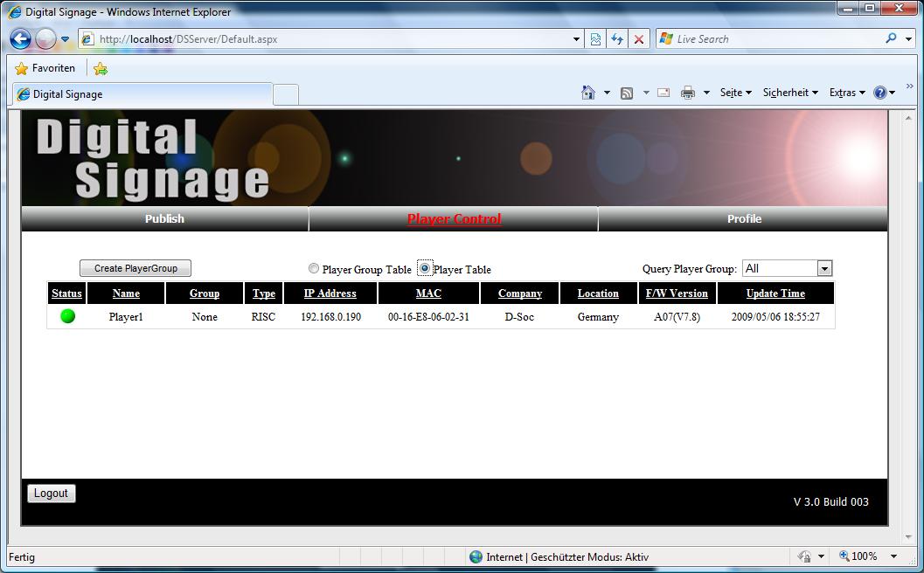Click the Add to Favorites star icon
Viewport: 924px width, 573px height.
tap(101, 68)
